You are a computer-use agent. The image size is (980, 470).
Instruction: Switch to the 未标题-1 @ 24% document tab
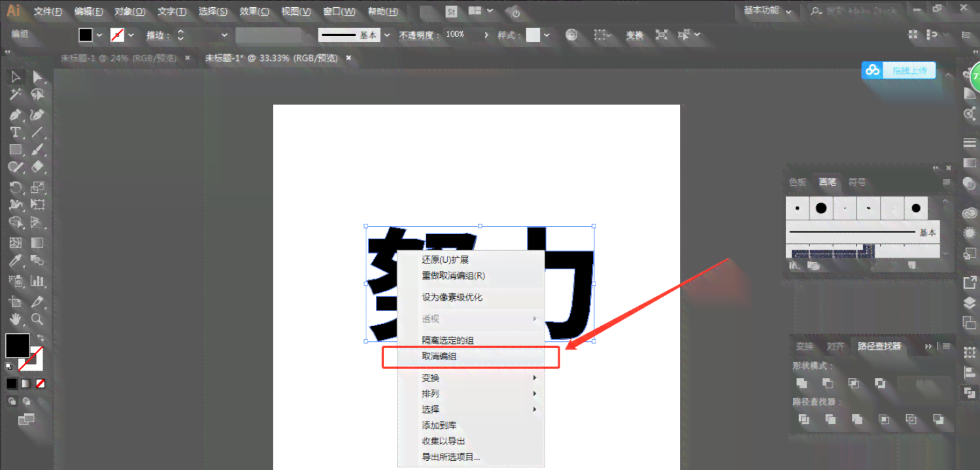[x=118, y=58]
